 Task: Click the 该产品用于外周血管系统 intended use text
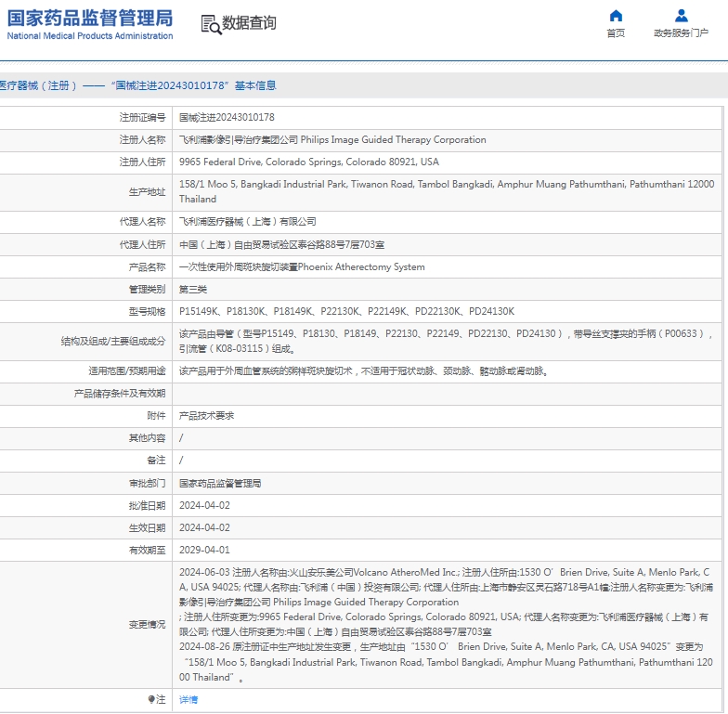[x=364, y=371]
